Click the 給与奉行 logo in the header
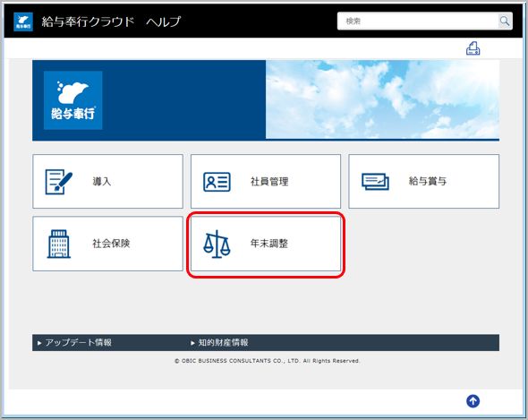The height and width of the screenshot is (420, 528). [x=23, y=21]
